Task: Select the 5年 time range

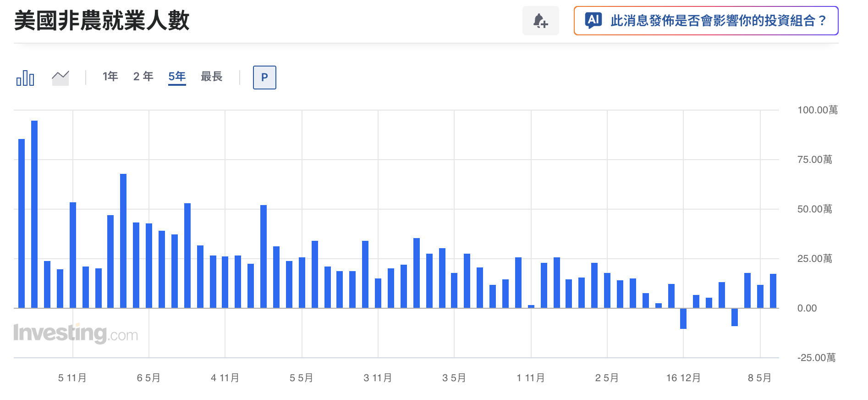Action: point(177,77)
